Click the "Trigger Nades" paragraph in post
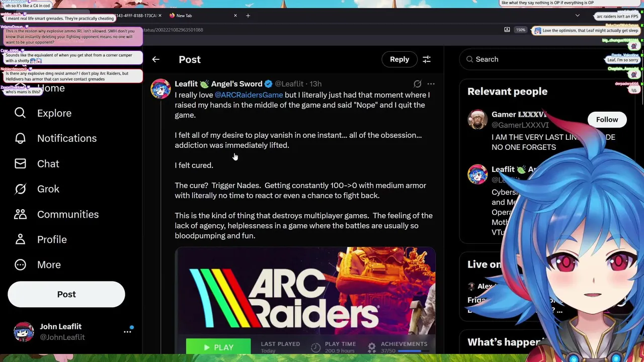The width and height of the screenshot is (644, 362). [300, 191]
